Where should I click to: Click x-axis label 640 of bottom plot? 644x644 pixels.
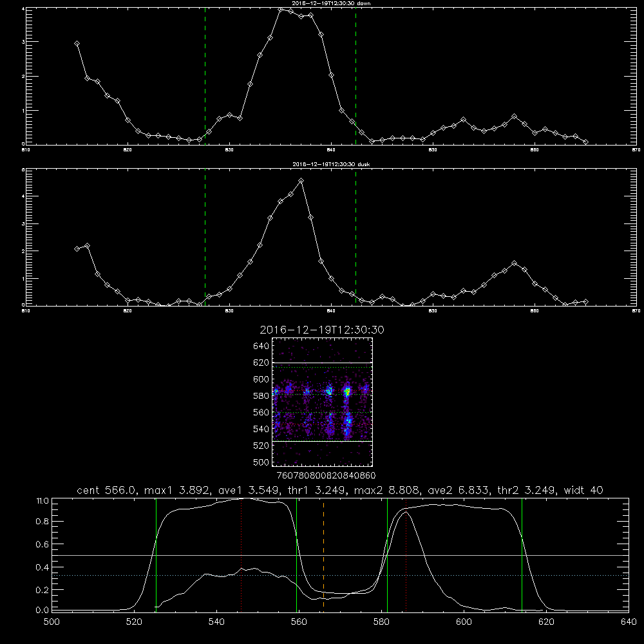click(629, 622)
